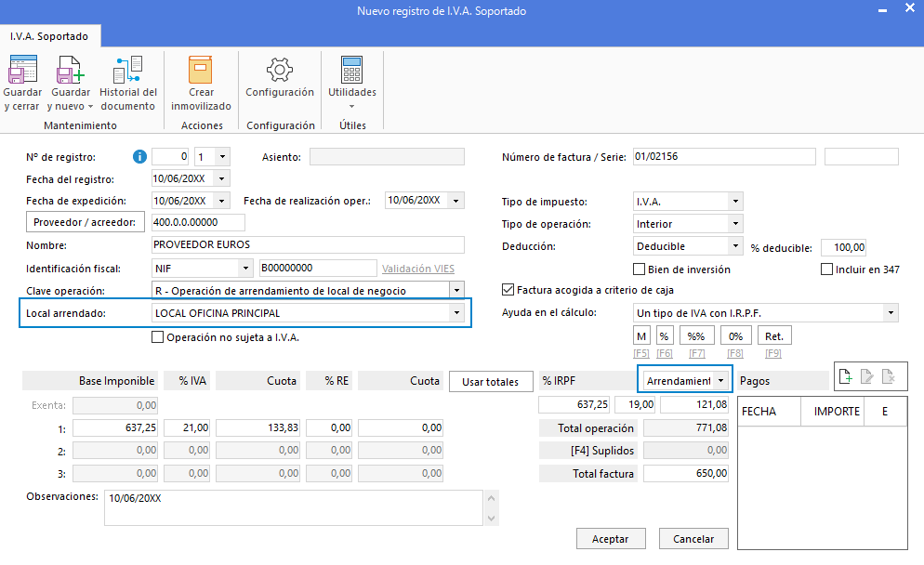Click proveedor account code field

pos(198,222)
